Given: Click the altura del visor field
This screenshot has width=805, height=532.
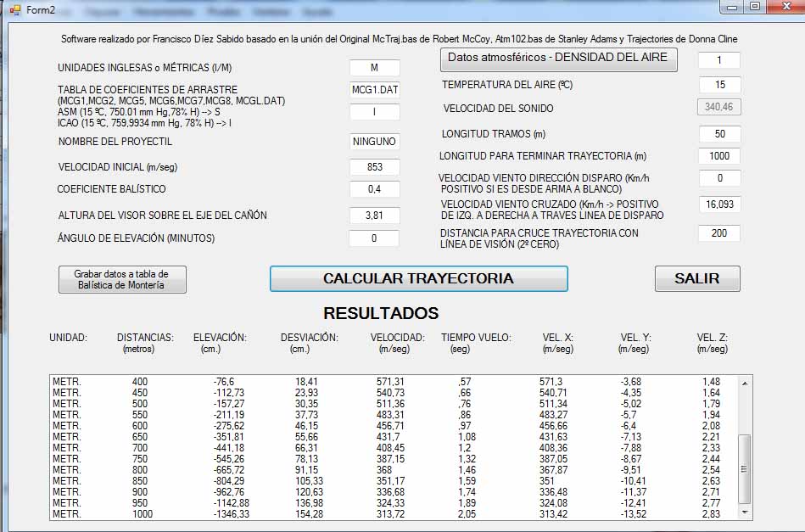Looking at the screenshot, I should click(x=374, y=216).
